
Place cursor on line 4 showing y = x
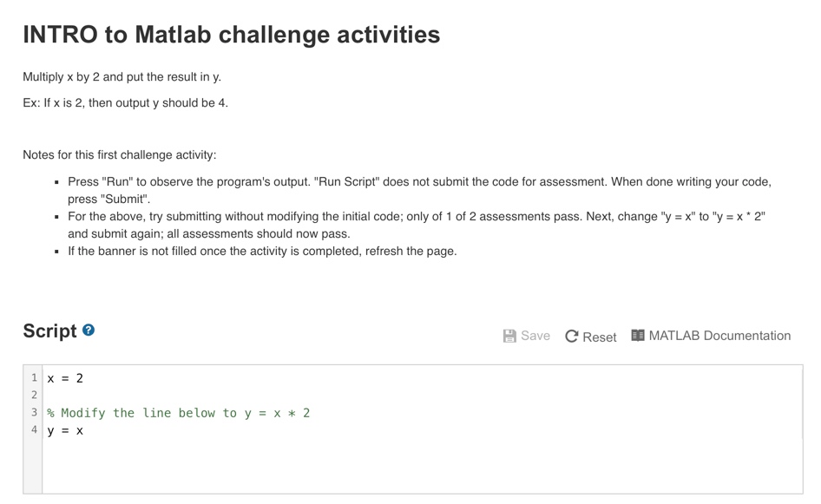65,430
